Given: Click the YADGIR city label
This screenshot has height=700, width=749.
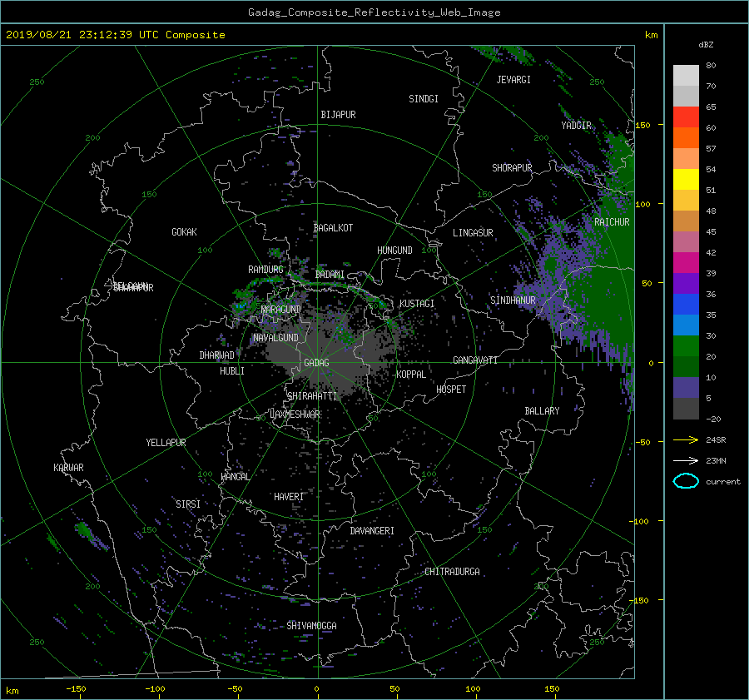Looking at the screenshot, I should click(576, 125).
